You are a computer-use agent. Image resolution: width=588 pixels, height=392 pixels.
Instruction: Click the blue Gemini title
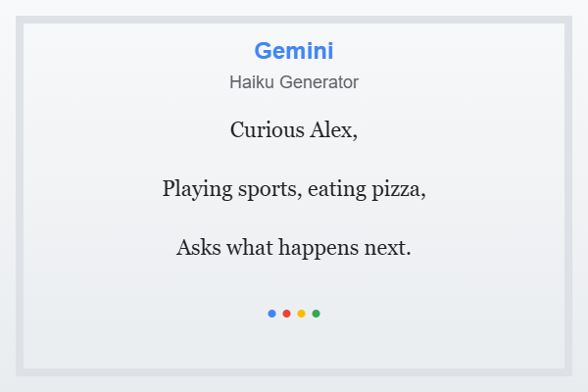[x=294, y=51]
